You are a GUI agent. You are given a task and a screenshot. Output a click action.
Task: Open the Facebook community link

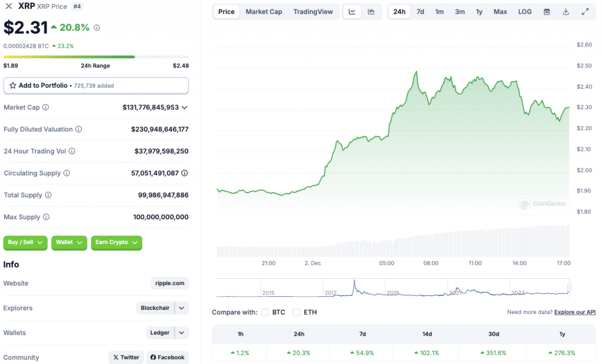(x=168, y=357)
